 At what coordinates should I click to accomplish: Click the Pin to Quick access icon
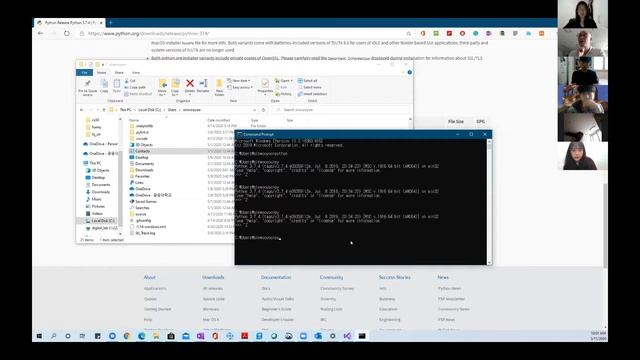87,84
